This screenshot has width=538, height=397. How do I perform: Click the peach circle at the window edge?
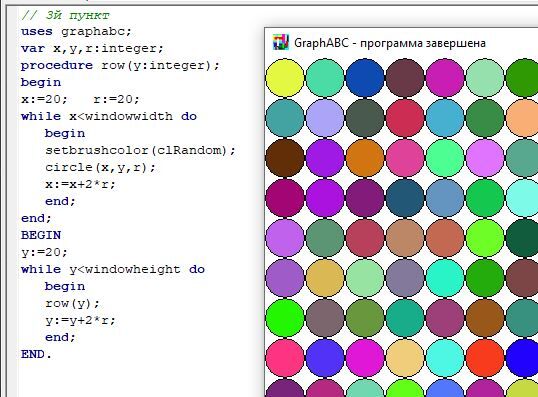click(522, 118)
